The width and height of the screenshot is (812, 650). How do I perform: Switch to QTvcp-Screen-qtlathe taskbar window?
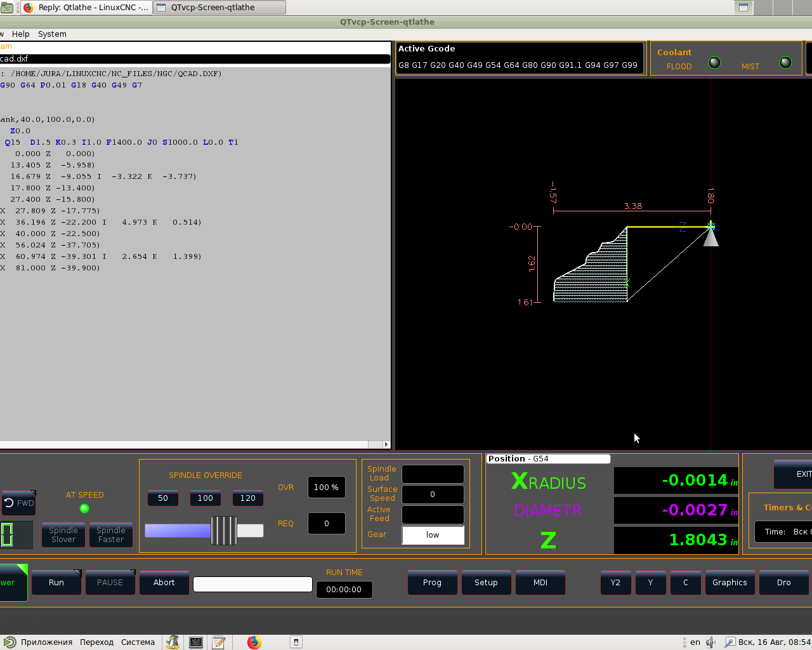219,8
